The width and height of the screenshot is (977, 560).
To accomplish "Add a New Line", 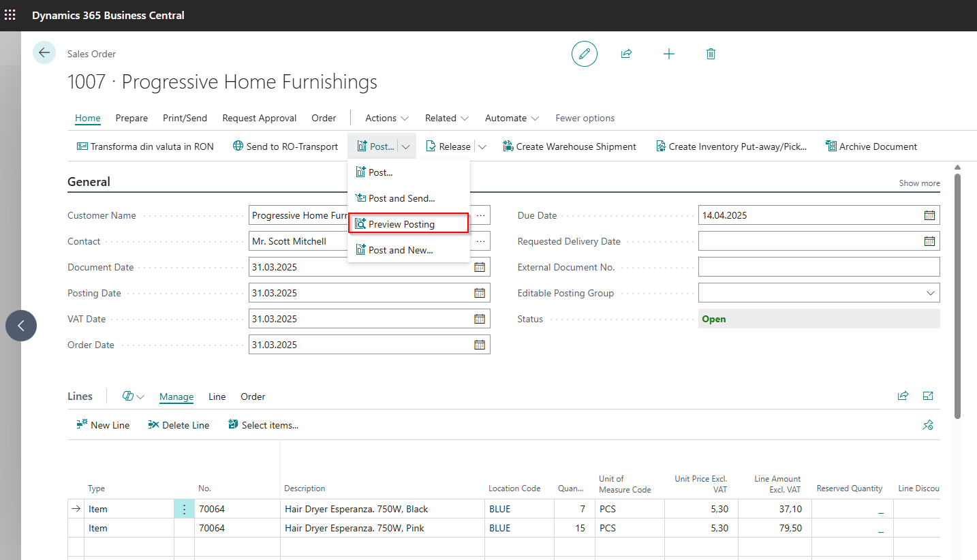I will point(103,425).
